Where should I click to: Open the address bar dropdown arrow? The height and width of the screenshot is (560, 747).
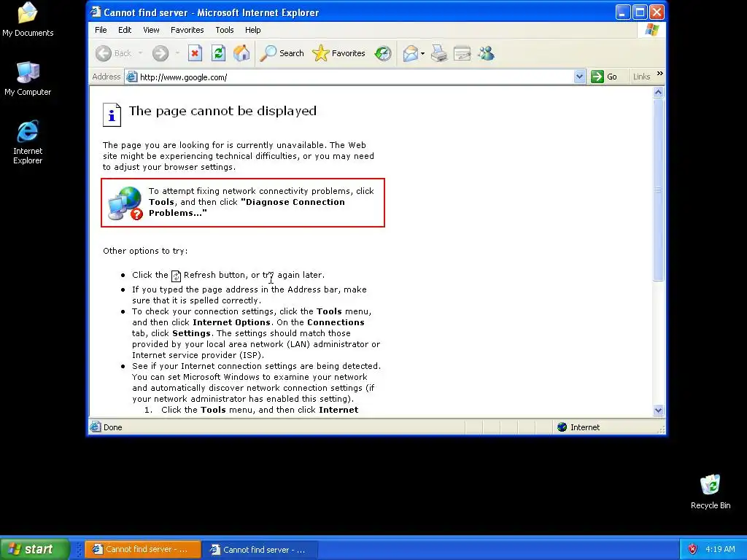pos(579,77)
